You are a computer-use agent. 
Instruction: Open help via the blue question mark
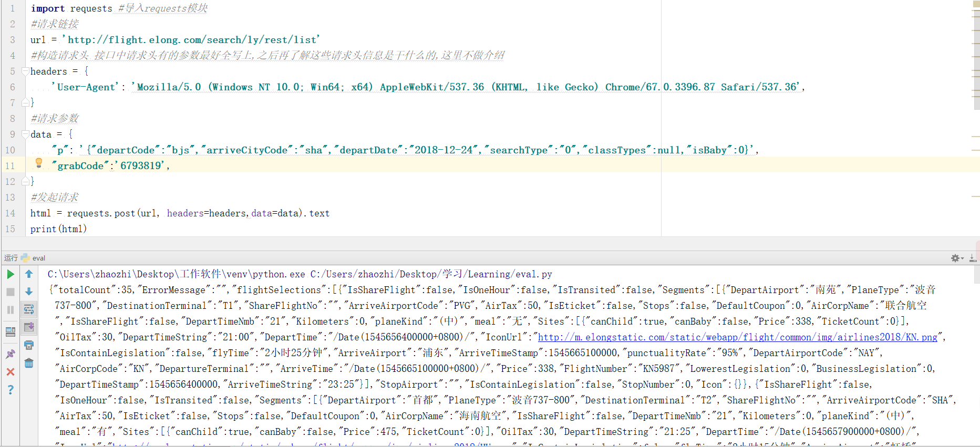[11, 390]
